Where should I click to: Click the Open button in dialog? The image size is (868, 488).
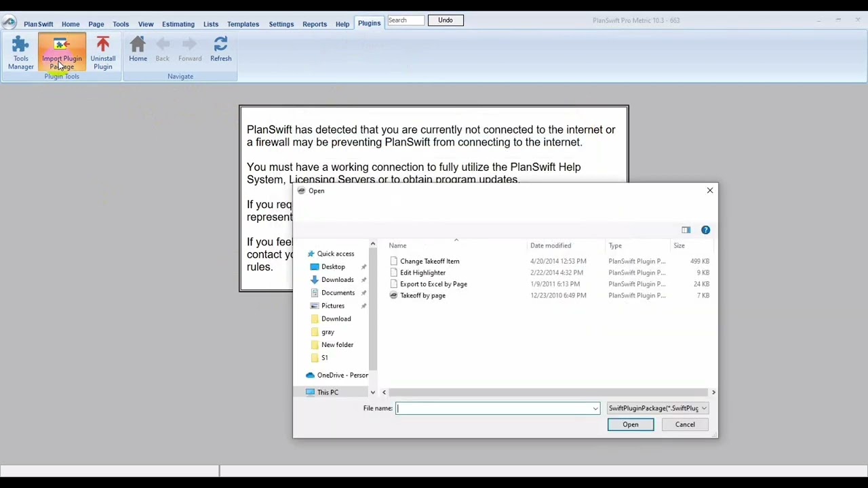point(630,424)
